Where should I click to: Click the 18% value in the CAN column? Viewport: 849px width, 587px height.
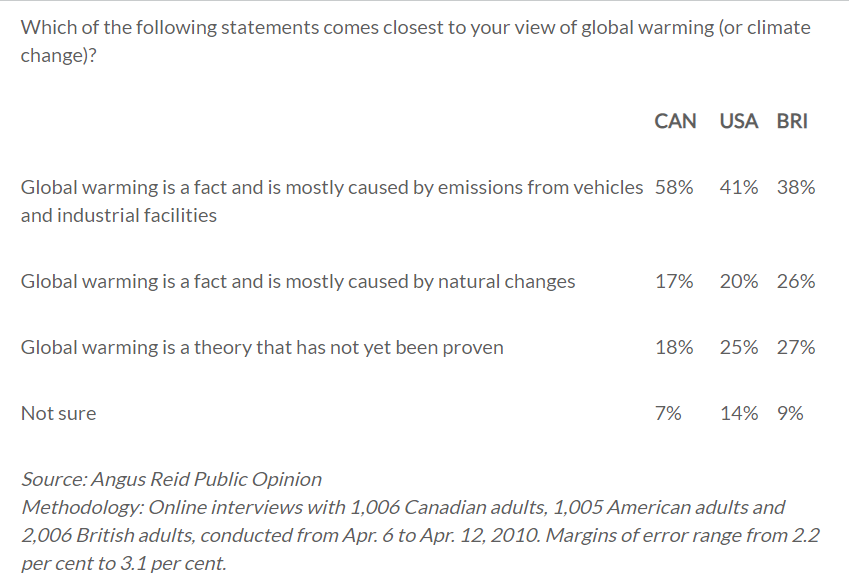pyautogui.click(x=674, y=347)
